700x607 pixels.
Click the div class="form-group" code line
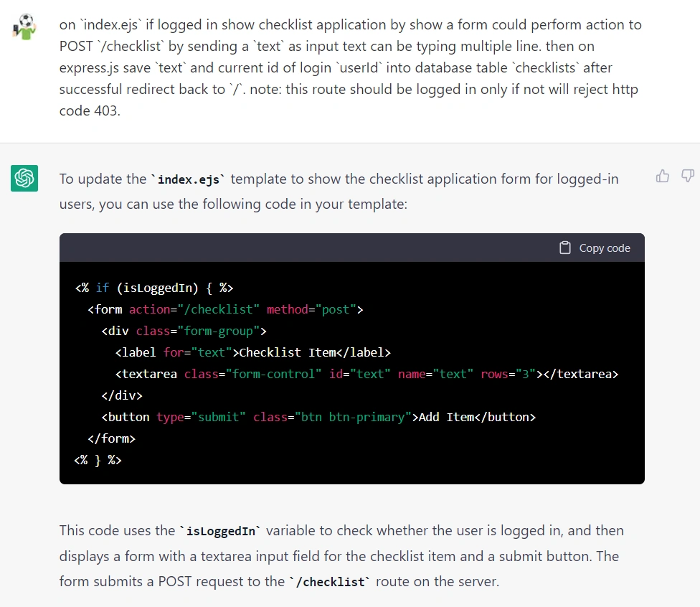pos(184,331)
